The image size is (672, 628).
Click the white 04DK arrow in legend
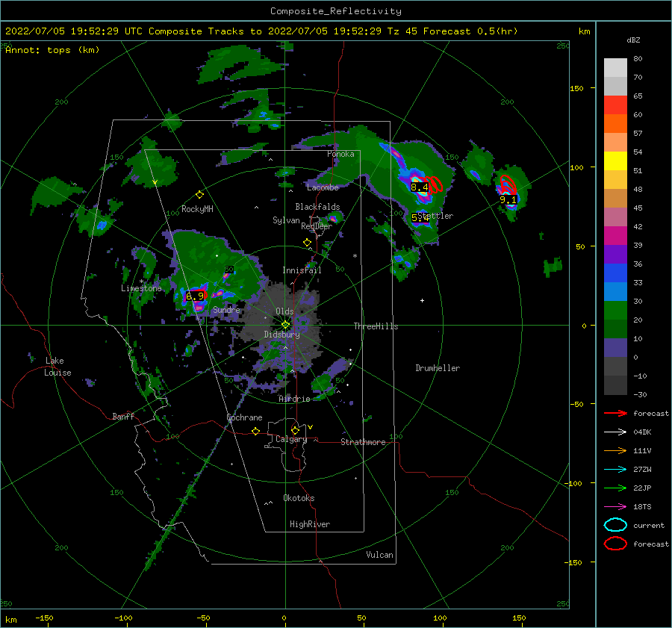click(615, 432)
